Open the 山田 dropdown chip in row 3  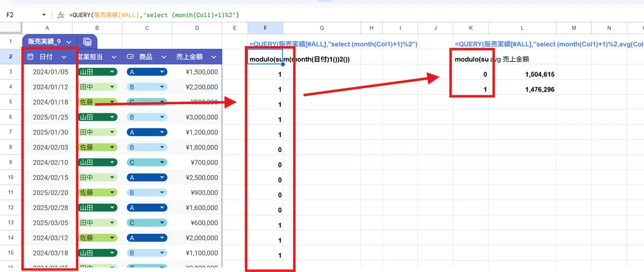[98, 71]
